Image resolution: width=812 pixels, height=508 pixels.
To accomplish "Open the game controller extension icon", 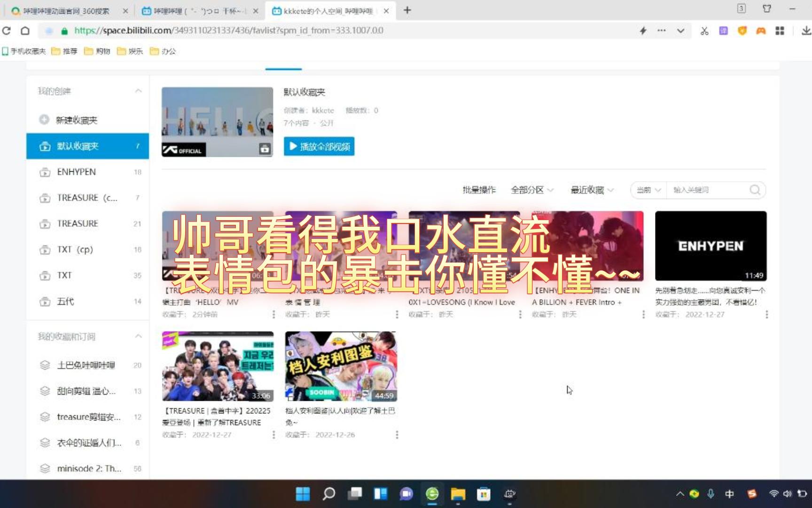I will click(x=761, y=31).
